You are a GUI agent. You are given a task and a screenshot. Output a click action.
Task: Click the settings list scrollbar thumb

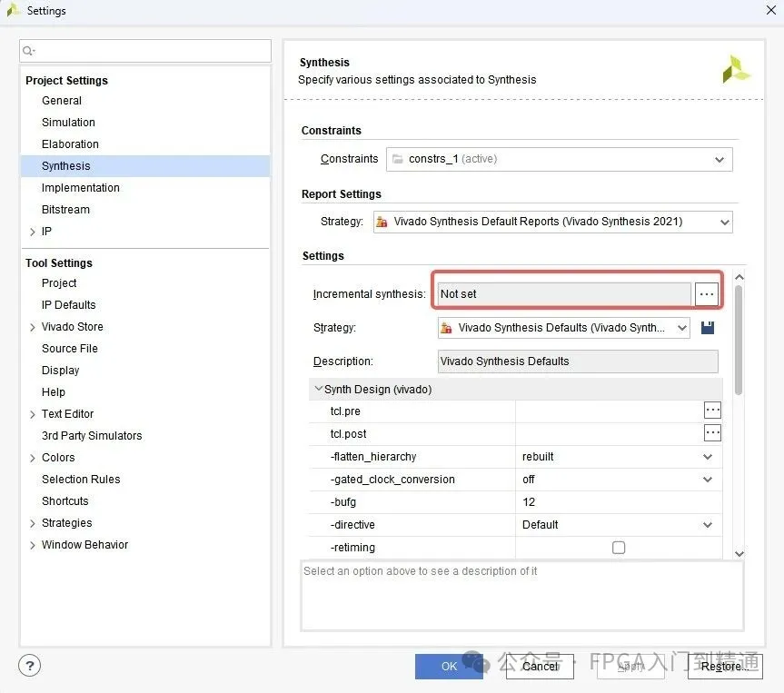pyautogui.click(x=739, y=340)
